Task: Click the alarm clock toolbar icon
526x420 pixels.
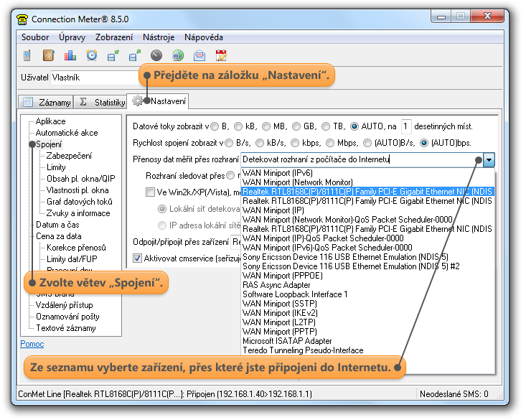Action: [92, 55]
